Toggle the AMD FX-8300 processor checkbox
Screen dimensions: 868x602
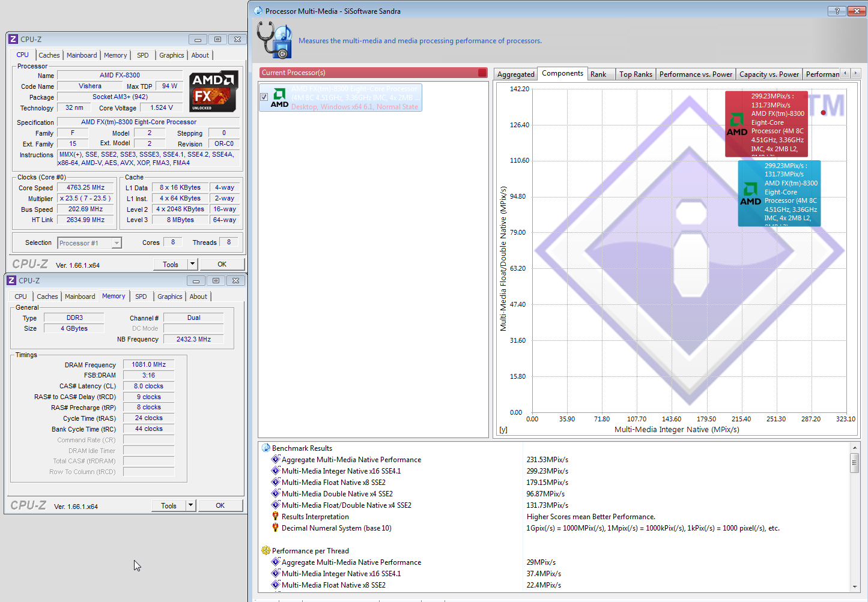tap(264, 97)
